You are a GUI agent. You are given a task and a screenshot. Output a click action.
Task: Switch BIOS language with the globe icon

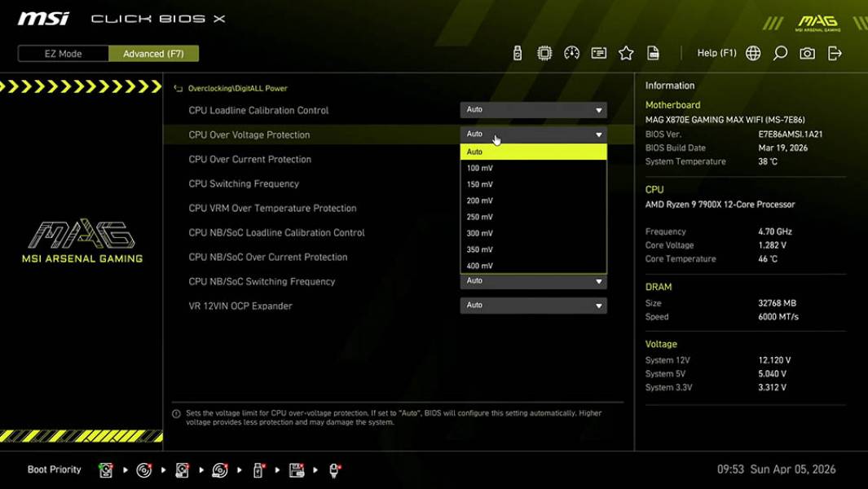[x=752, y=53]
